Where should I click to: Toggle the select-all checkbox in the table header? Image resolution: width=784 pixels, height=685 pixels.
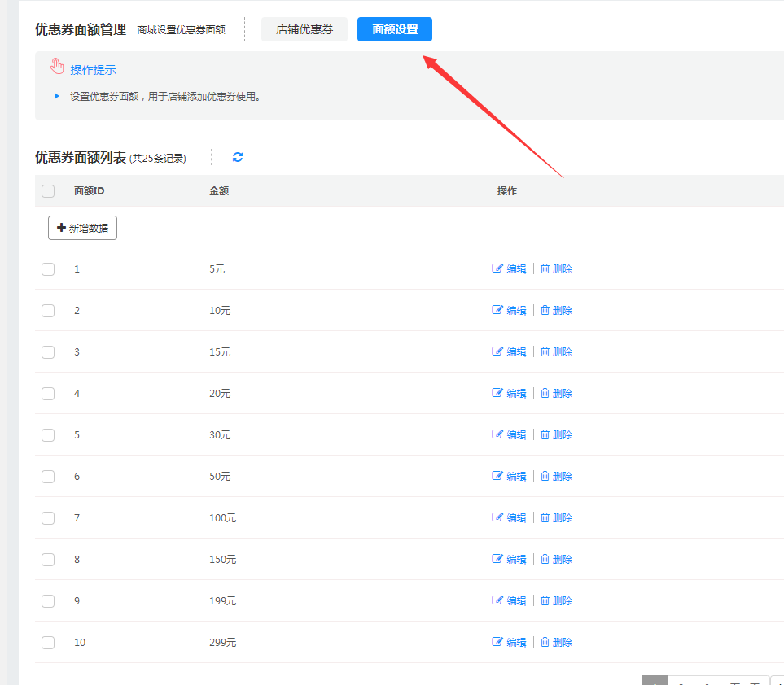tap(48, 191)
